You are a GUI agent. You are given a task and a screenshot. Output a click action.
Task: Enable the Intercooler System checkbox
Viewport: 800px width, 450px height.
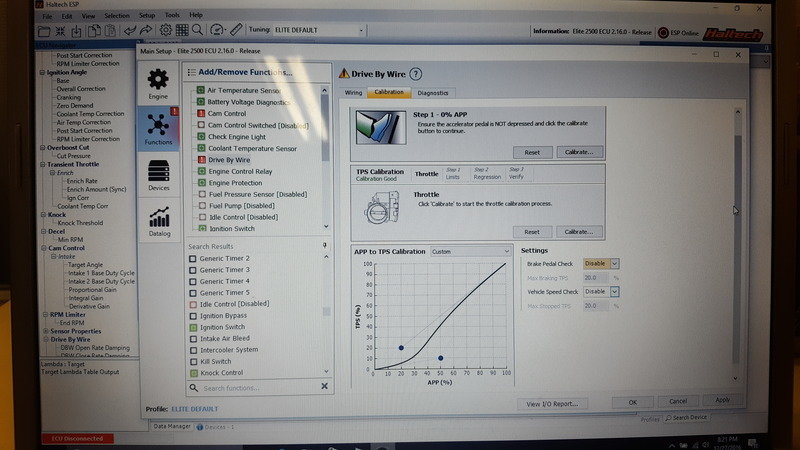pyautogui.click(x=193, y=351)
